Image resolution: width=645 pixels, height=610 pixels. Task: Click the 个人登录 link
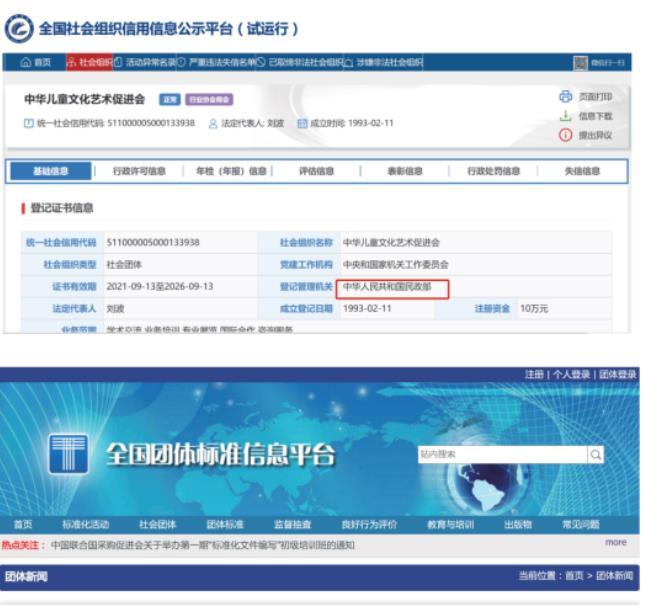(x=571, y=374)
